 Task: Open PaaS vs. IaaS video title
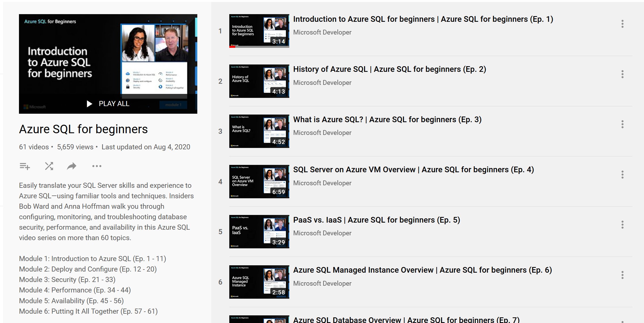point(376,220)
